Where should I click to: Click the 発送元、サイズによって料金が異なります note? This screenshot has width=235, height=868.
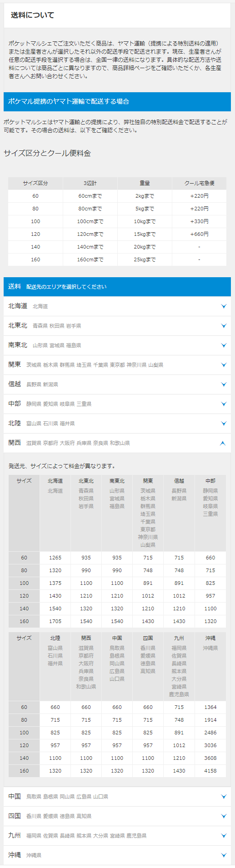click(62, 466)
